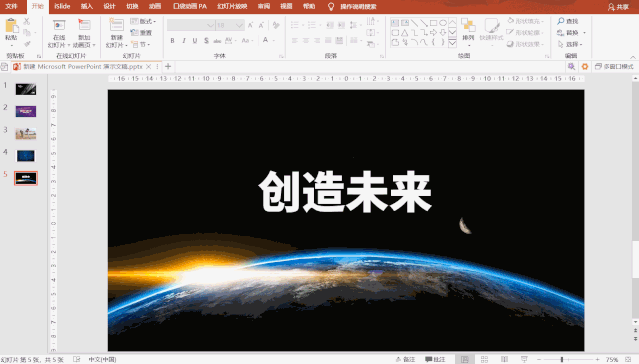Switch to the Slide Show ribbon tab
This screenshot has width=639, height=364.
pyautogui.click(x=232, y=6)
